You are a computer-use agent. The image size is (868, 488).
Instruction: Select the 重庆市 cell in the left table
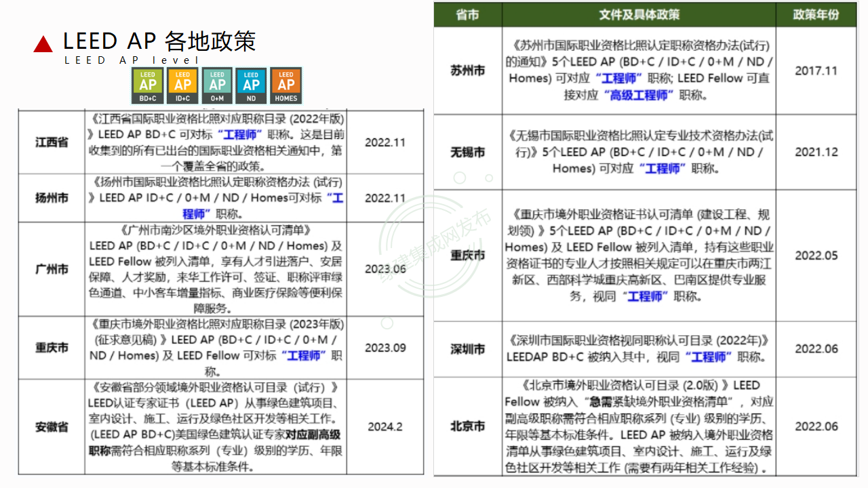pos(52,348)
